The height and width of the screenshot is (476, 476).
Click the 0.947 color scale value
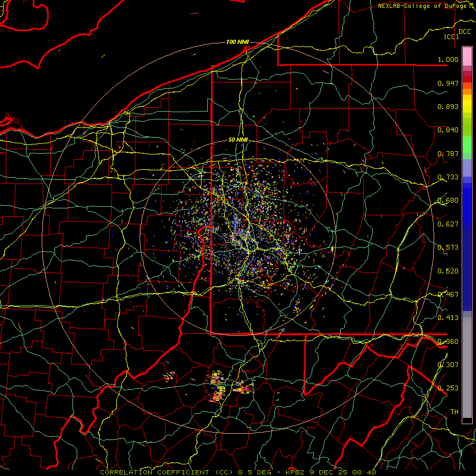[448, 83]
